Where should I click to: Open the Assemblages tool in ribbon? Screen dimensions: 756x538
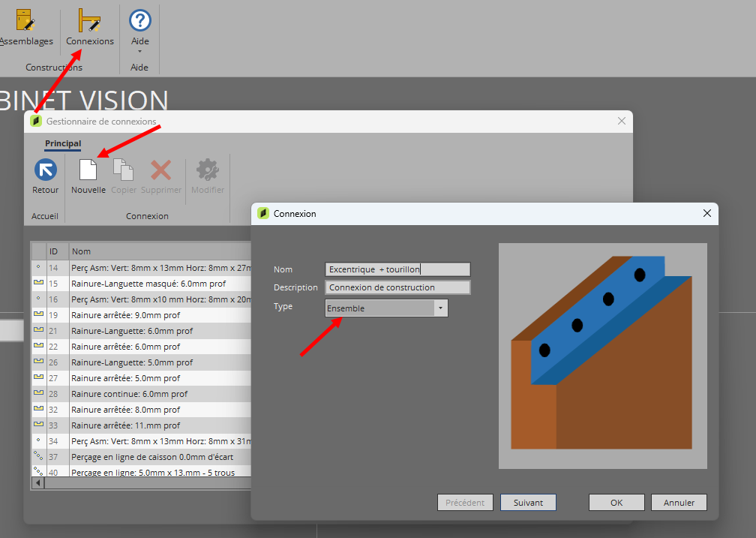click(24, 28)
